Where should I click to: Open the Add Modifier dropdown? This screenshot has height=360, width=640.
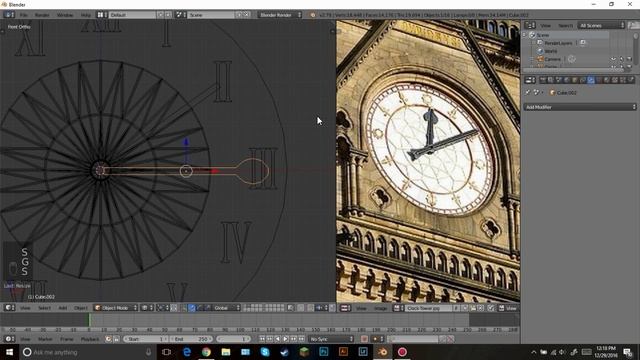580,107
